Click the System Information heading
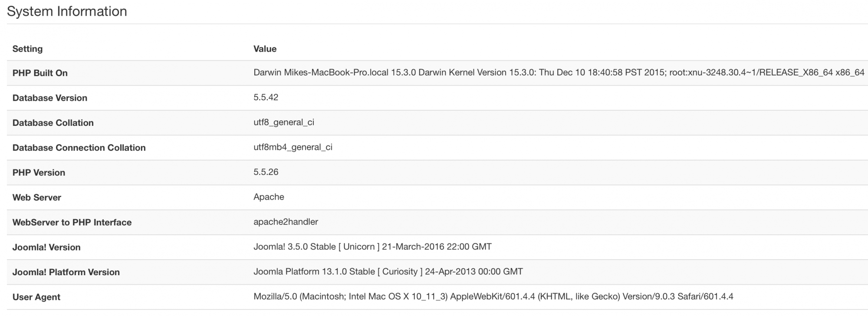 point(67,11)
